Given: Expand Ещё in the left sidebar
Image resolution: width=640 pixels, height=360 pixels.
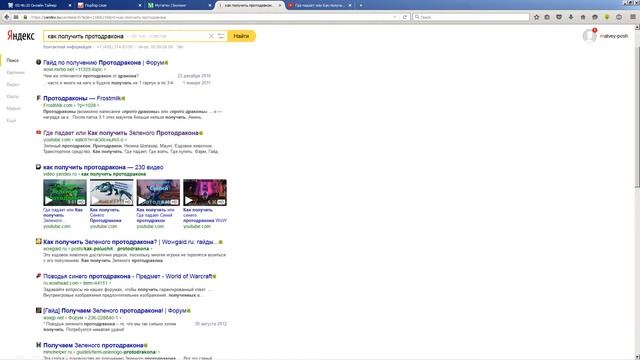Looking at the screenshot, I should [11, 120].
